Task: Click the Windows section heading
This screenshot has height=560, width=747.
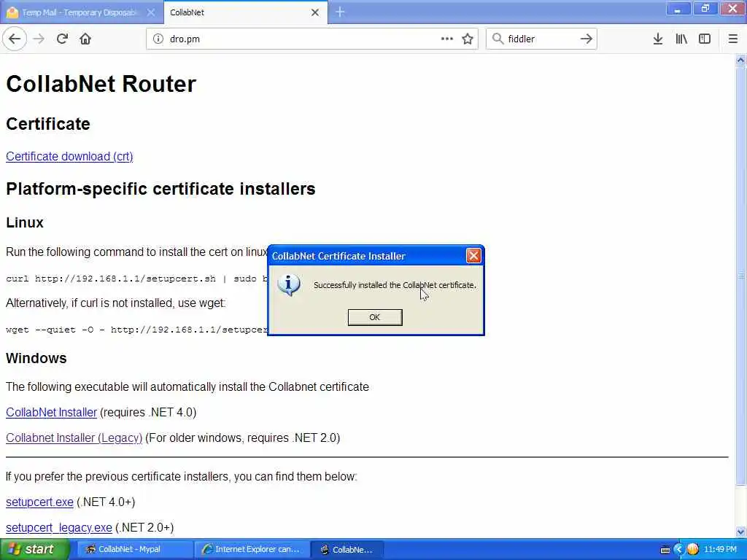Action: (36, 358)
